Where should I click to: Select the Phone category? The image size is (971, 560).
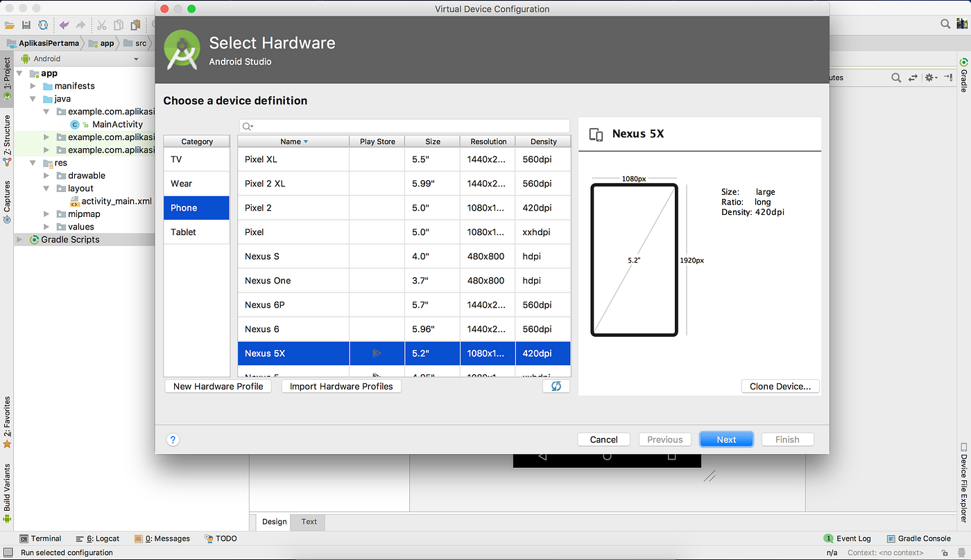(x=196, y=207)
